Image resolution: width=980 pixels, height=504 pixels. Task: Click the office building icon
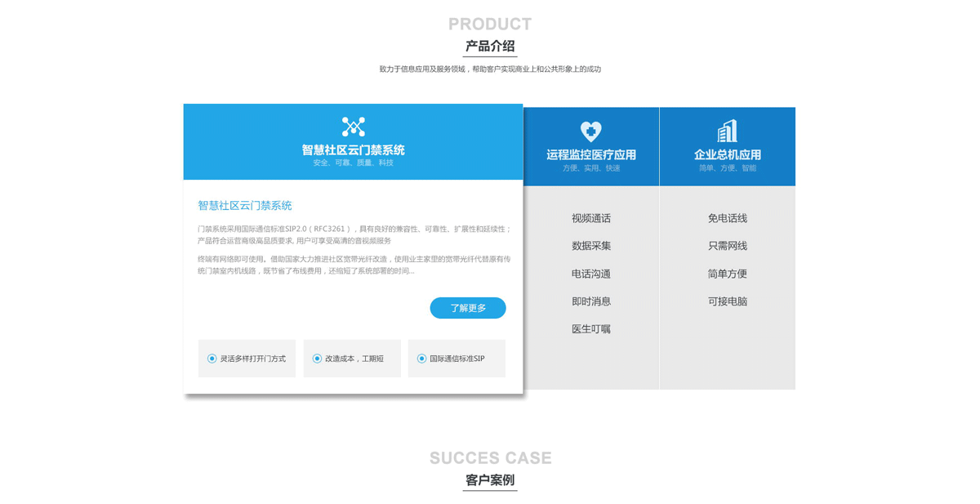727,131
